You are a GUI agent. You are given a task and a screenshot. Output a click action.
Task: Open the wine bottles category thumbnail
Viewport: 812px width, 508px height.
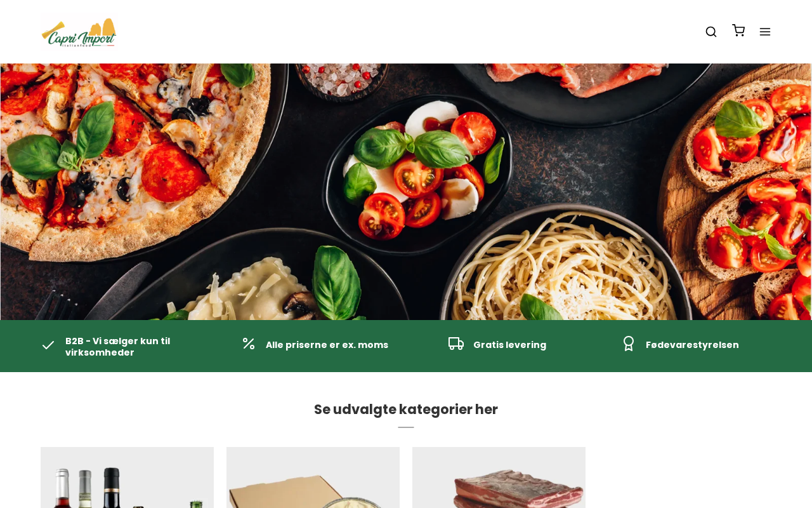click(x=127, y=478)
